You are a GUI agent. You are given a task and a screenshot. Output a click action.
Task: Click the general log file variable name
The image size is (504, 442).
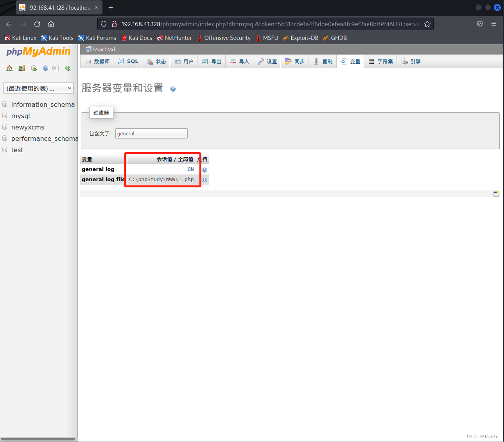[x=103, y=180]
